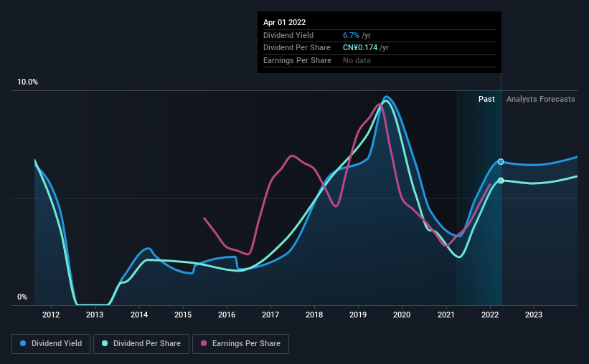Click the 2013 x-axis label
The image size is (589, 364).
[95, 315]
